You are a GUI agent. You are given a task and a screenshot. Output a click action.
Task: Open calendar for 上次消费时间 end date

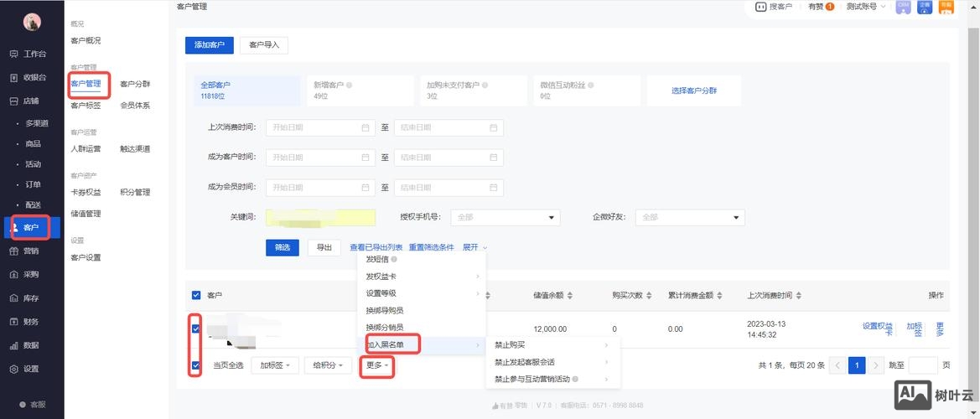pyautogui.click(x=493, y=128)
